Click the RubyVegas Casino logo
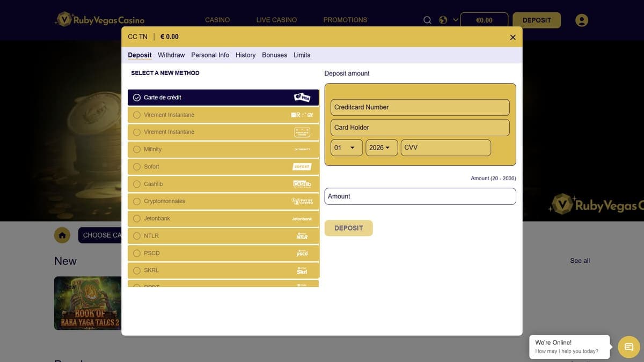The image size is (644, 362). (100, 20)
